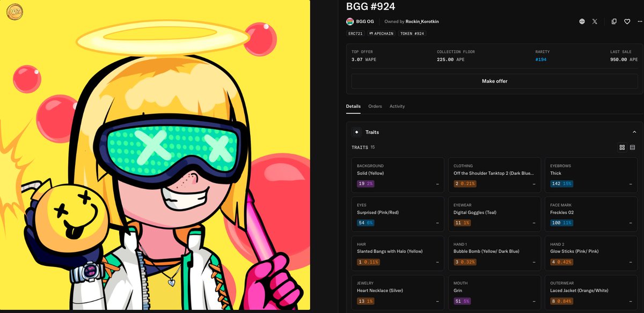Open the Clothing Off the Shoulder Tanktop trait card
This screenshot has width=644, height=313.
click(494, 175)
